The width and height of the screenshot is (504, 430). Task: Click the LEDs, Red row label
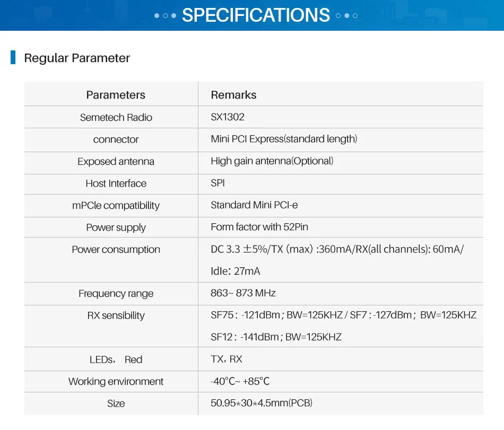coord(116,359)
